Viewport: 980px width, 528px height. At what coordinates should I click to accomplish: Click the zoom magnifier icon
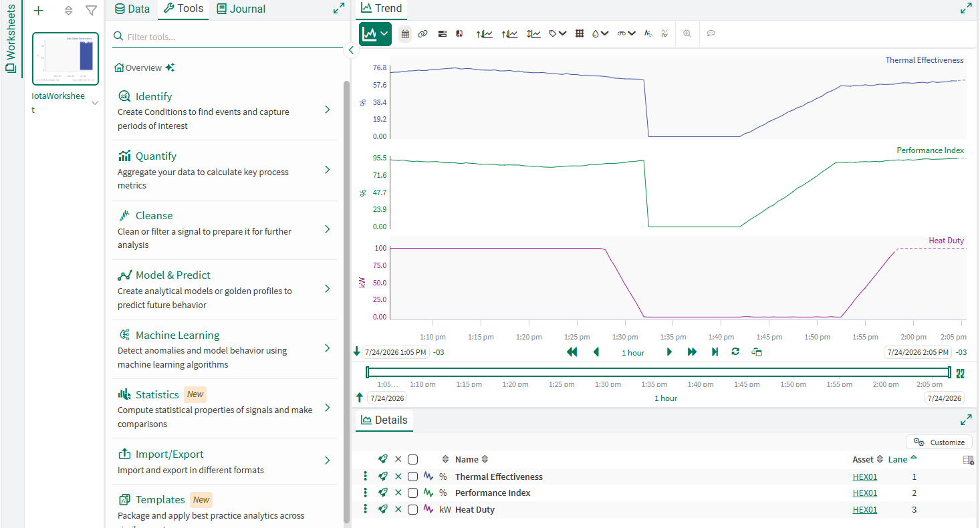tap(687, 33)
